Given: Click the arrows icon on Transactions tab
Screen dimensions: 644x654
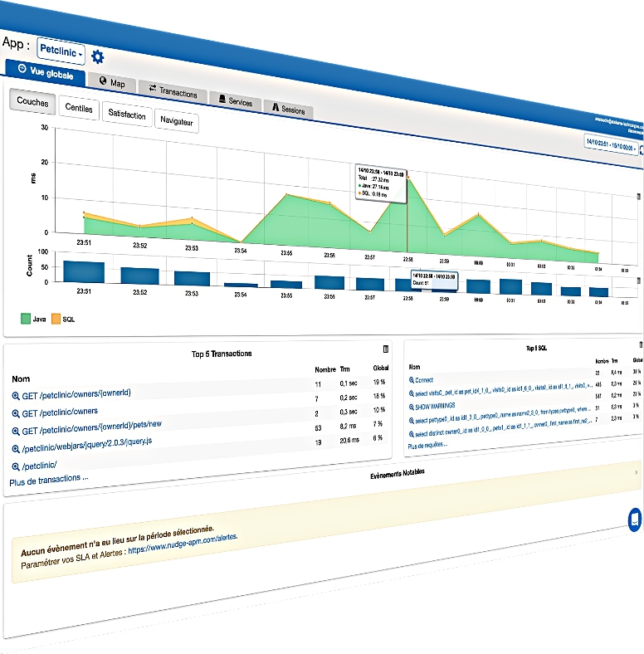Looking at the screenshot, I should [x=153, y=88].
